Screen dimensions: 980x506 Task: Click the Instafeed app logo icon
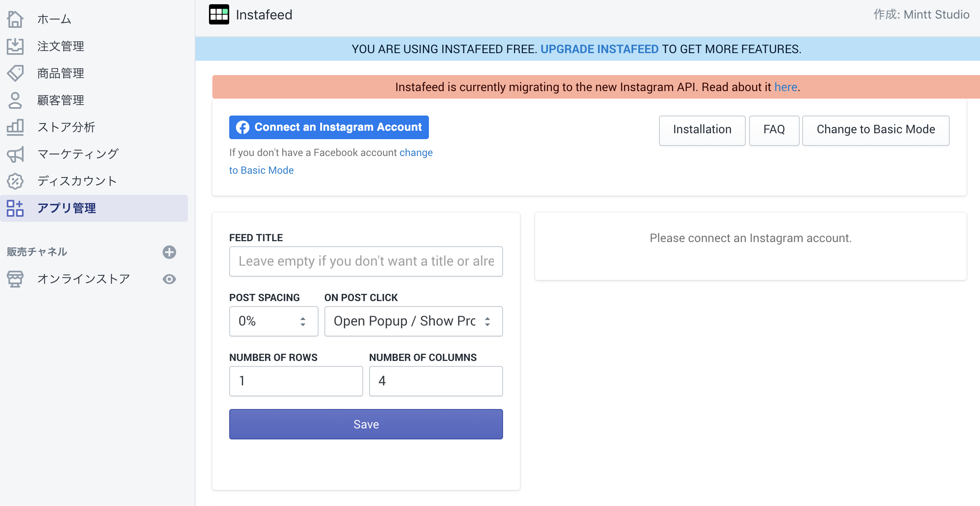[x=219, y=15]
